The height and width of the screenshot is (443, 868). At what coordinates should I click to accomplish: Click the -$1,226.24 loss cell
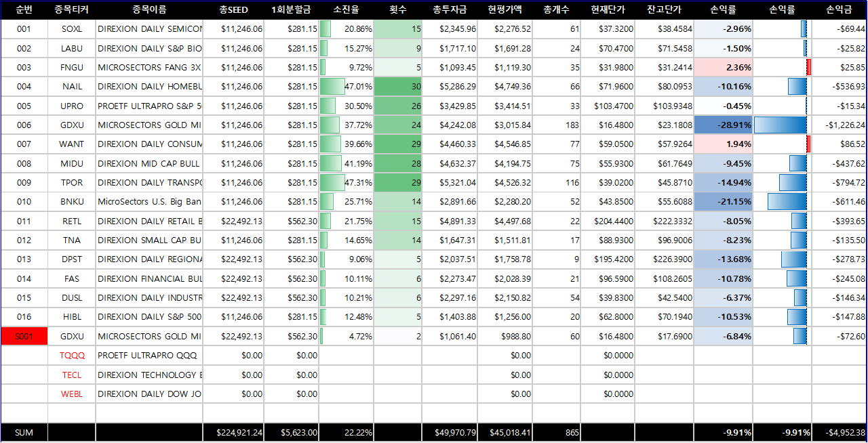(x=840, y=125)
